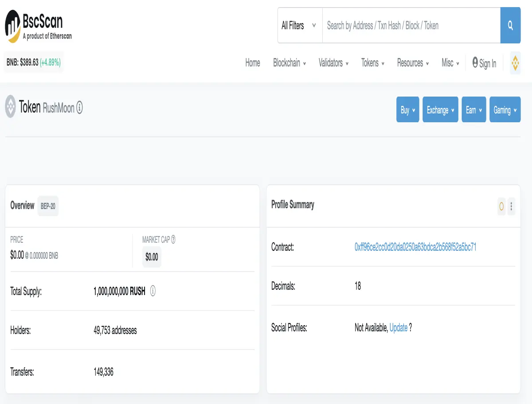Viewport: 532px width, 404px height.
Task: Expand the Earn dropdown
Action: (x=474, y=110)
